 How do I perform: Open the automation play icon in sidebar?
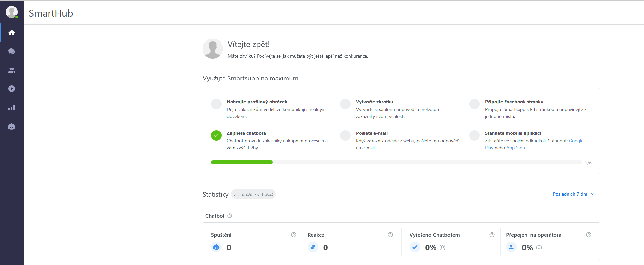[x=12, y=89]
